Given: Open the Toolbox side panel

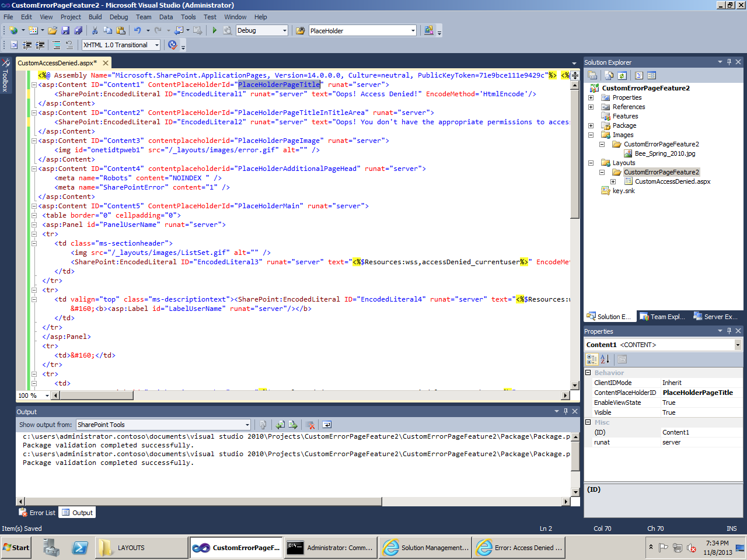Looking at the screenshot, I should (x=5, y=76).
